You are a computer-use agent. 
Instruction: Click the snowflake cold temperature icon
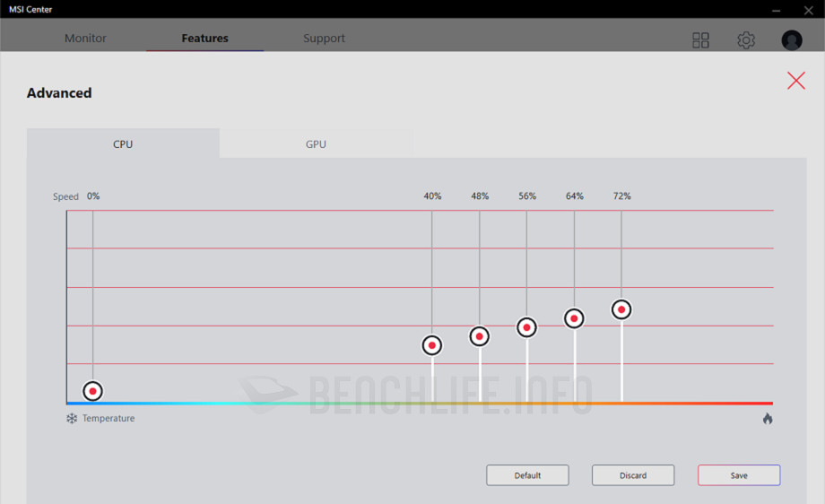pos(72,418)
